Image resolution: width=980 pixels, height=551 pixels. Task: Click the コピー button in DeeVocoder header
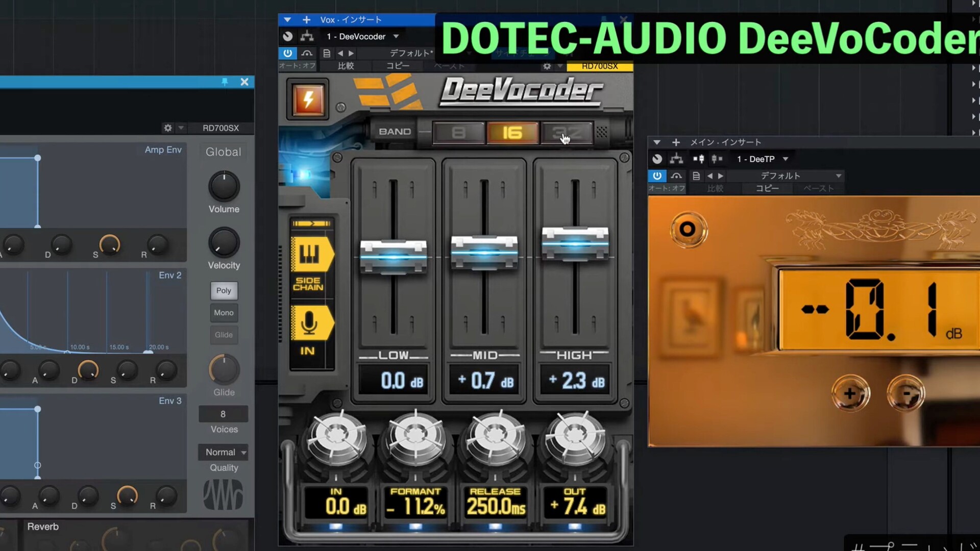398,66
